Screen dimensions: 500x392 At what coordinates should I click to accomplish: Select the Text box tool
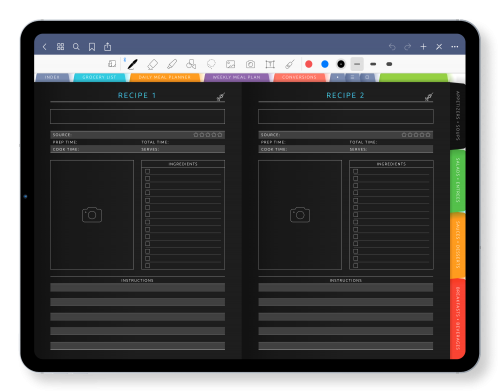click(x=270, y=64)
